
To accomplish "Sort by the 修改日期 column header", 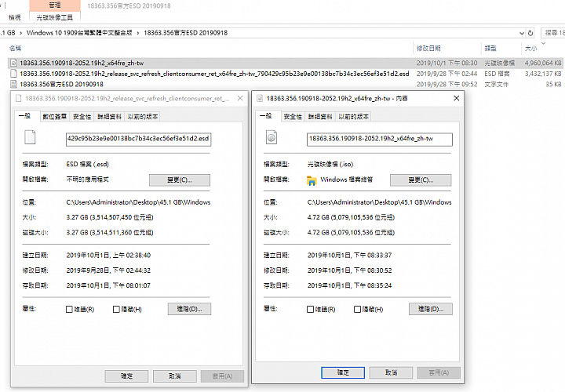I will coord(428,49).
